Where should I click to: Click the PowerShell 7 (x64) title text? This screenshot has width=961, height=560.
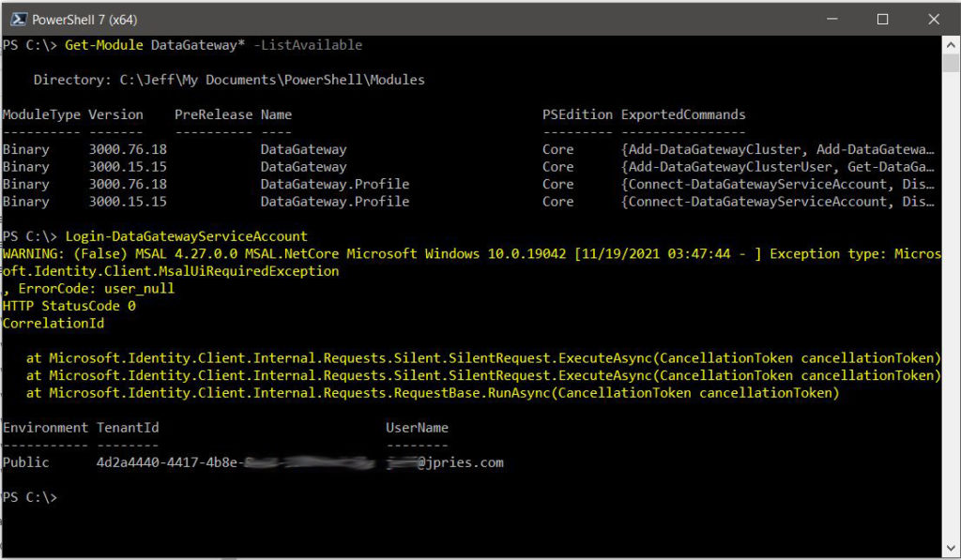tap(80, 19)
